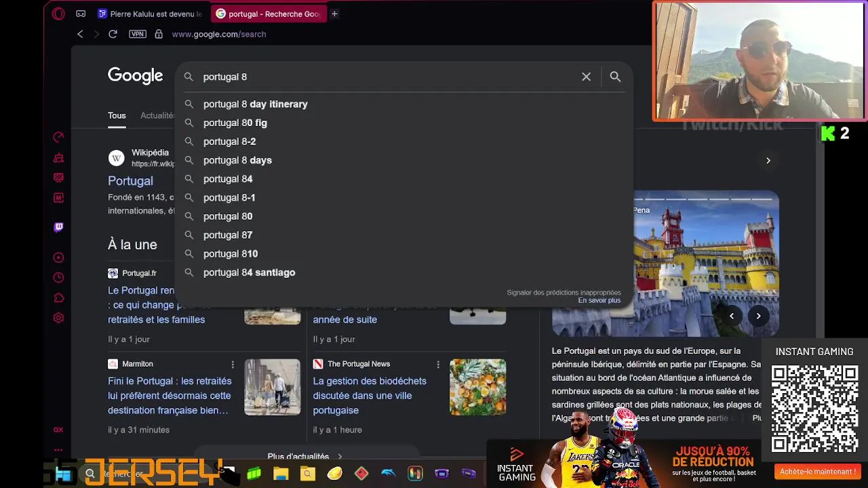868x488 pixels.
Task: Open GX Cleaner broom sidebar icon
Action: 58,158
